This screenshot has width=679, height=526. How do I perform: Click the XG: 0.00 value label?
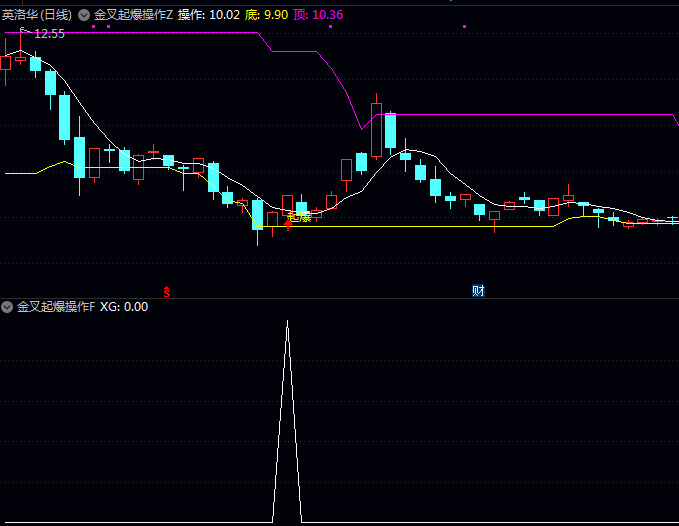click(x=124, y=307)
